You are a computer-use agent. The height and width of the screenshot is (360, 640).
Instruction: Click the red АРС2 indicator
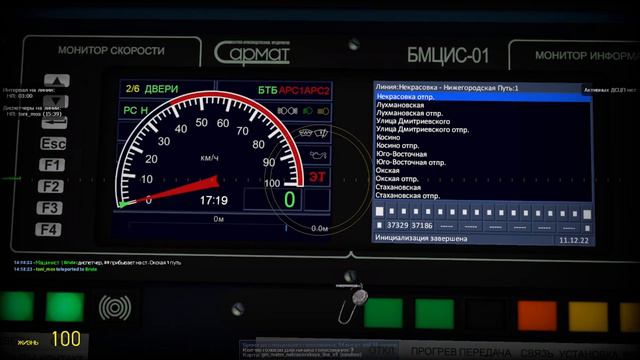click(x=316, y=91)
